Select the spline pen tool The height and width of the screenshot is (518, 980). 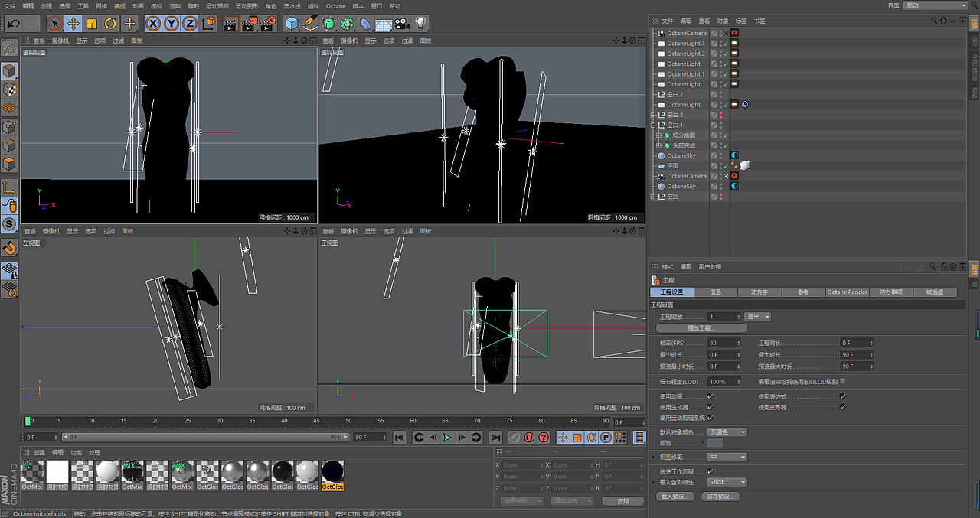click(x=310, y=24)
